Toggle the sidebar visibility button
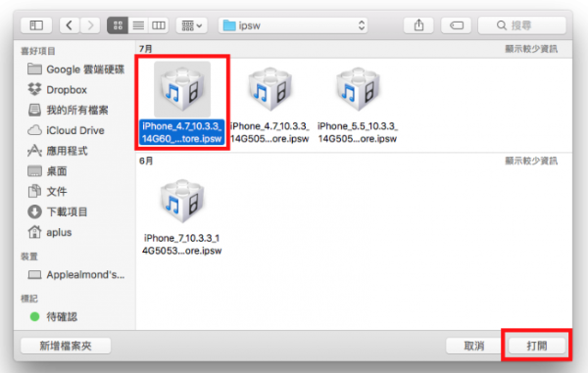 coord(36,25)
